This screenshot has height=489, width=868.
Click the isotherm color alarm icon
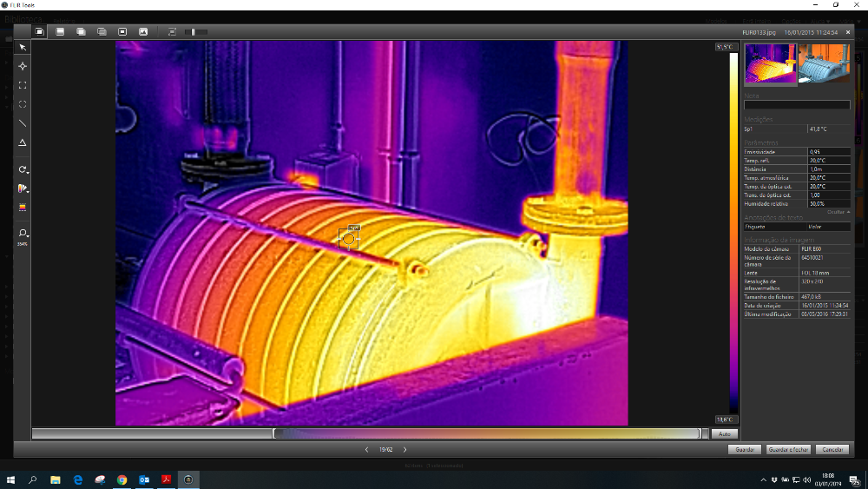pos(23,207)
